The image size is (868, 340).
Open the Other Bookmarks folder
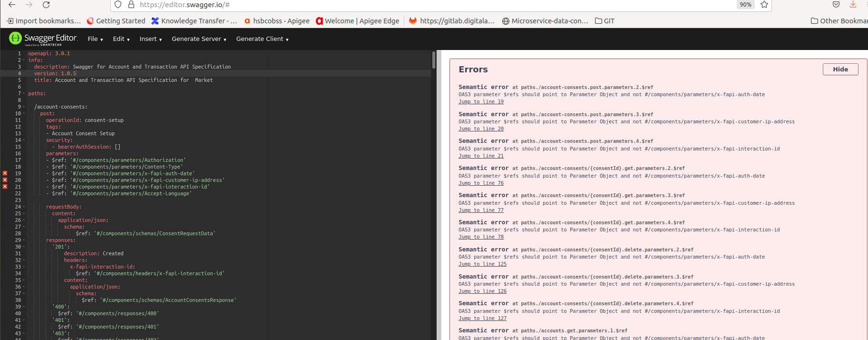(x=839, y=21)
